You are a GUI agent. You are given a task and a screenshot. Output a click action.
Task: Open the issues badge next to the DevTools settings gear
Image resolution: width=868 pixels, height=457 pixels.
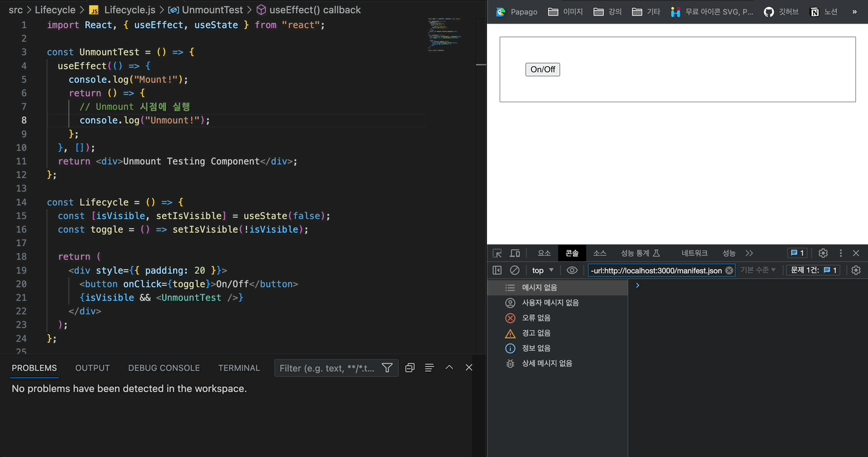point(797,253)
